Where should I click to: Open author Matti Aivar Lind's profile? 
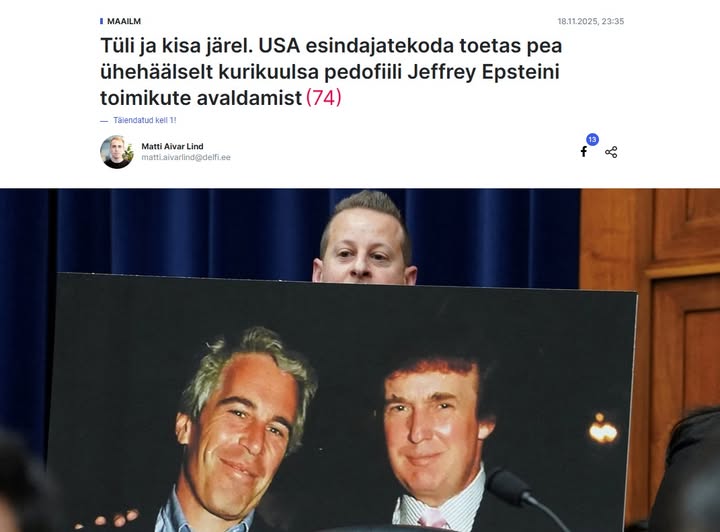click(172, 146)
